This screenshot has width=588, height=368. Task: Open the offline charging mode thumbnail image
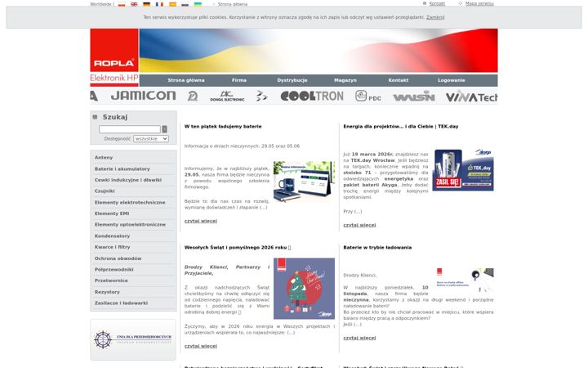[465, 280]
